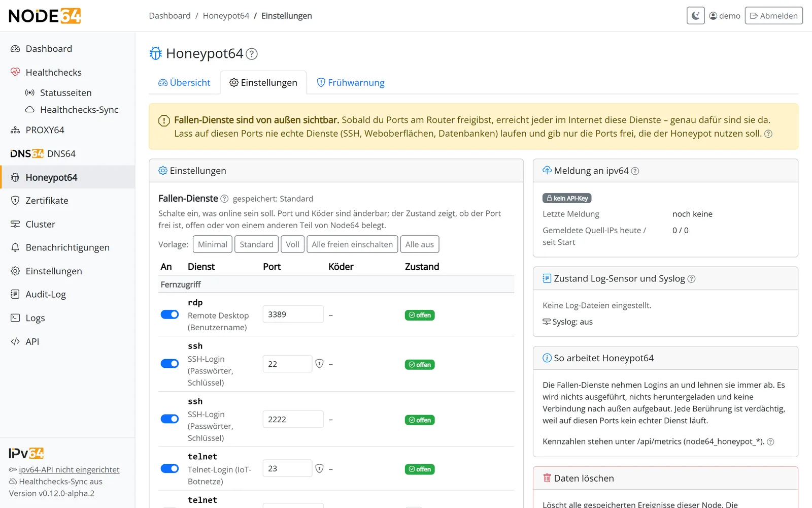
Task: Turn off ssh port 22 toggle
Action: (170, 364)
